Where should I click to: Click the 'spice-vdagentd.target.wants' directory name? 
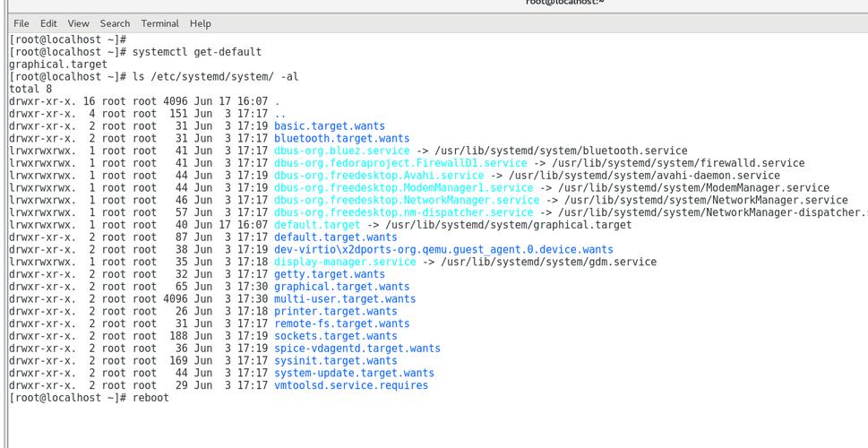[x=357, y=349]
